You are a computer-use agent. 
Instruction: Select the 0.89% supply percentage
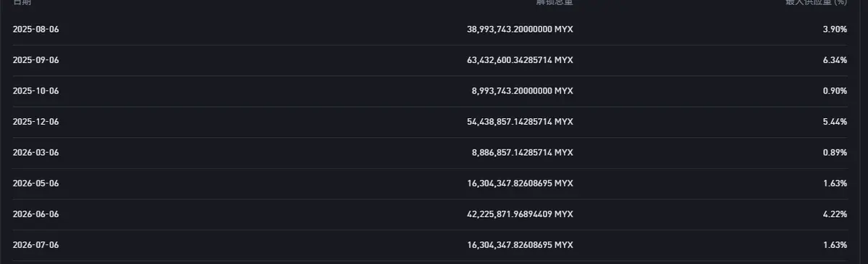tap(835, 152)
